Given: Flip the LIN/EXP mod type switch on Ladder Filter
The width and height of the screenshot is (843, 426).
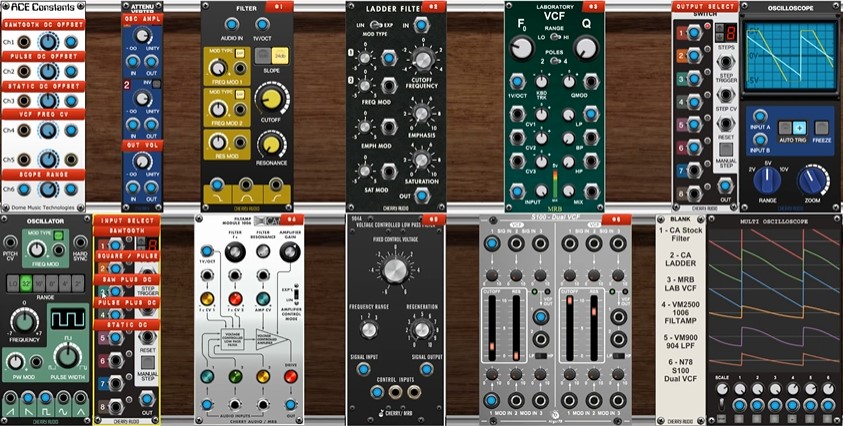Looking at the screenshot, I should pyautogui.click(x=374, y=25).
